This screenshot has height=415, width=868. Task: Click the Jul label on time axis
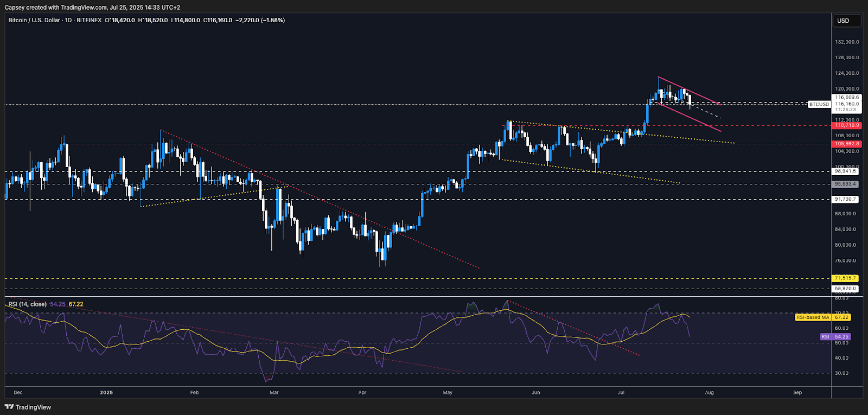pyautogui.click(x=621, y=392)
